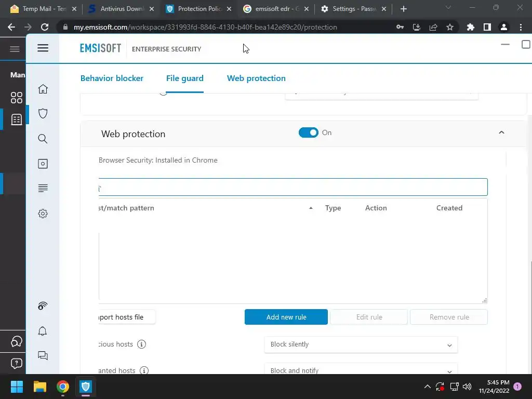Click the Edit rule button
This screenshot has width=532, height=399.
click(x=369, y=317)
